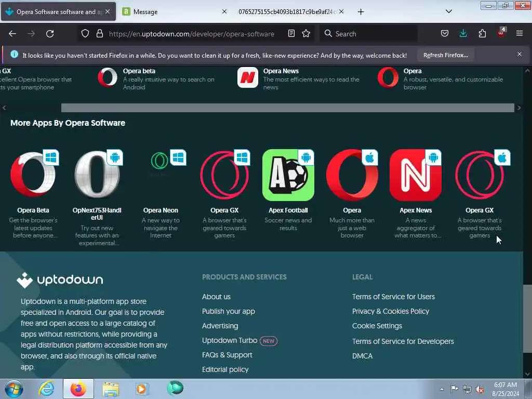Close the Message tab

click(224, 12)
